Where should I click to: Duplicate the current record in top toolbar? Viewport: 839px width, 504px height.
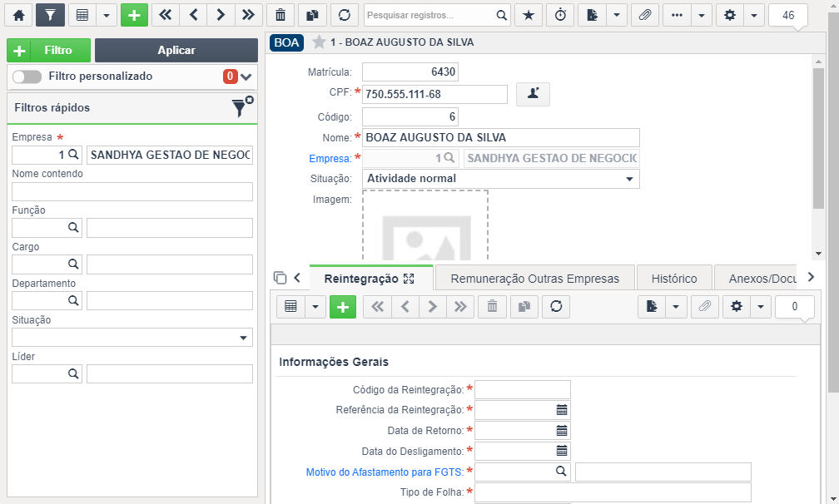312,15
